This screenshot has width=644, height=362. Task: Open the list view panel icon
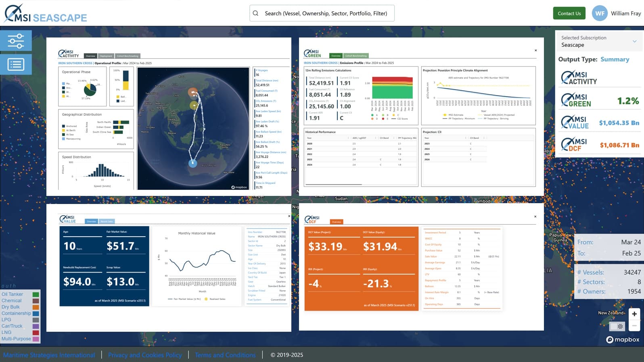[x=16, y=64]
